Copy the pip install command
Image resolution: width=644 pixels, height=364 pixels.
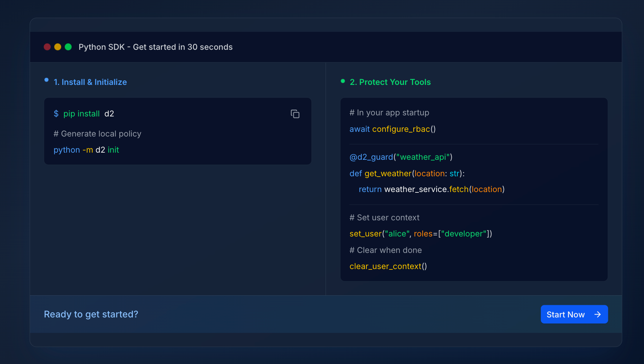click(295, 114)
